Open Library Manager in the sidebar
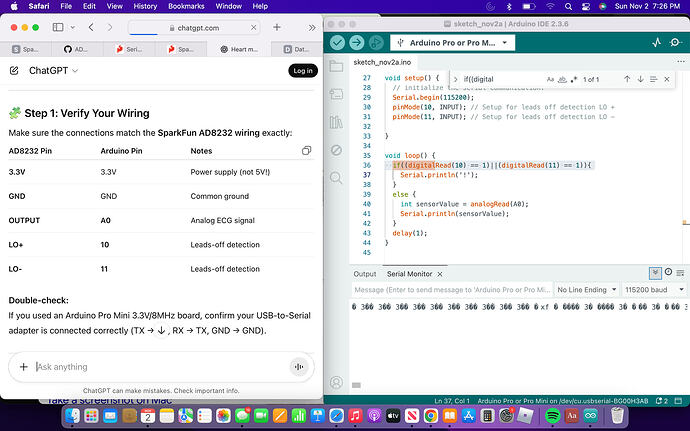 click(334, 123)
